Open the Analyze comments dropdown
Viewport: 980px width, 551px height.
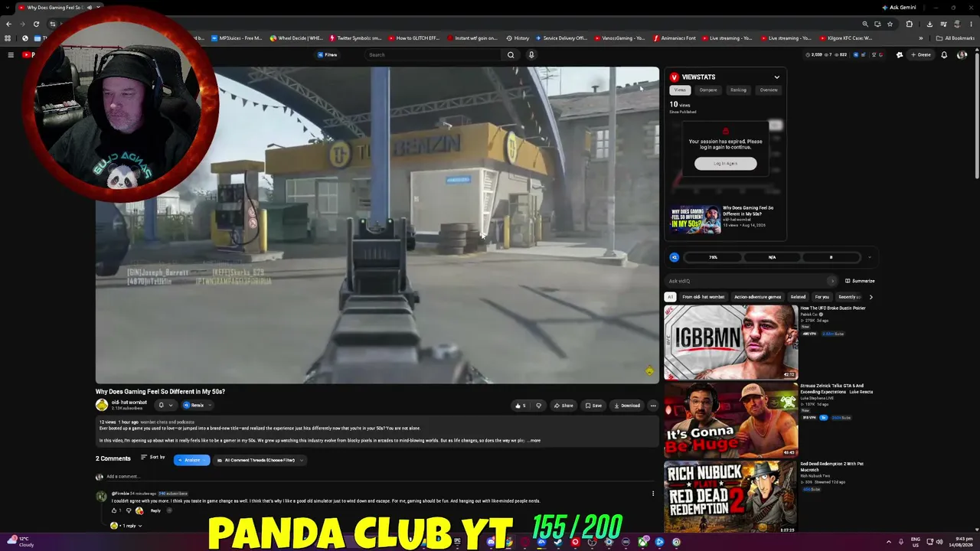point(191,460)
